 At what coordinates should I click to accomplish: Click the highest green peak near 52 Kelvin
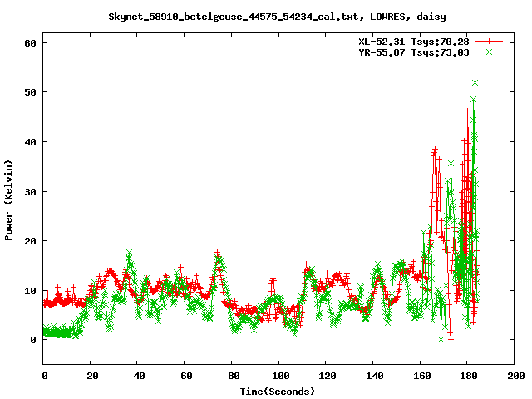(475, 83)
